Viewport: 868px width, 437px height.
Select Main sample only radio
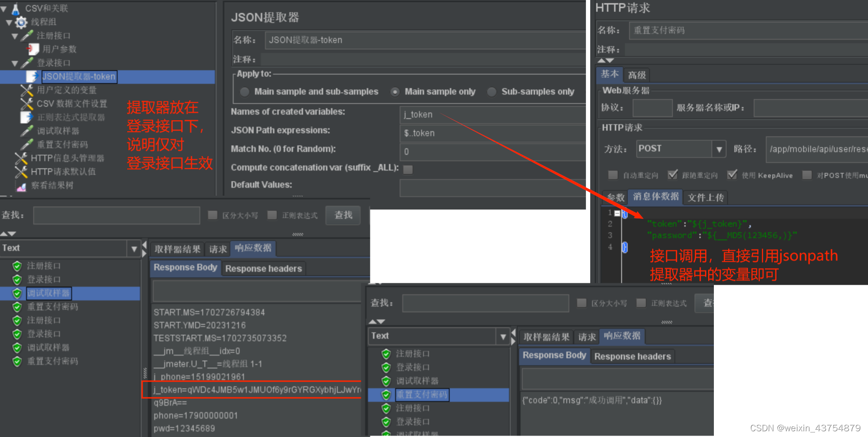click(395, 92)
